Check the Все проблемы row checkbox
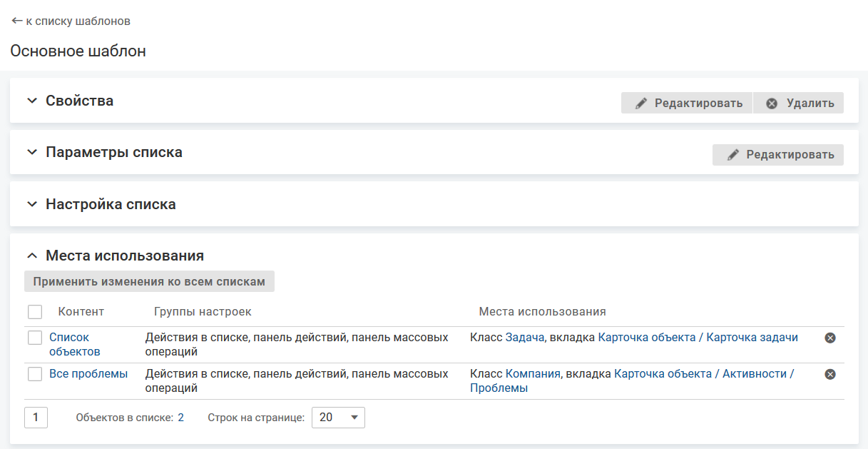Image resolution: width=868 pixels, height=449 pixels. [35, 374]
